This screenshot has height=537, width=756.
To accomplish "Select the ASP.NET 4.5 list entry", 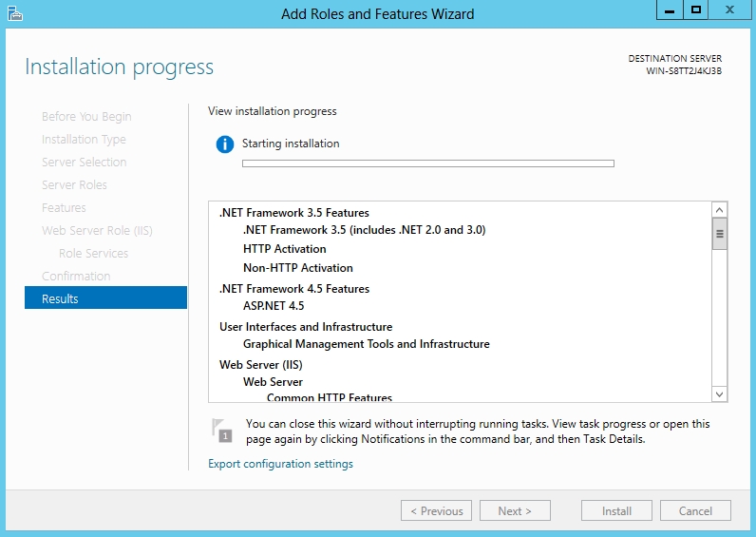I will pos(274,306).
